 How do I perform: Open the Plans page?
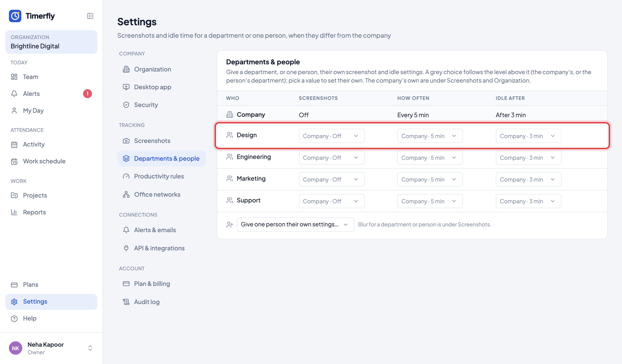click(x=51, y=285)
